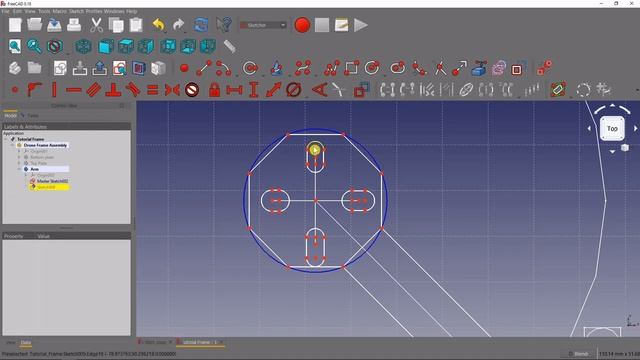
Task: Open the draw style selector icon
Action: tap(55, 46)
